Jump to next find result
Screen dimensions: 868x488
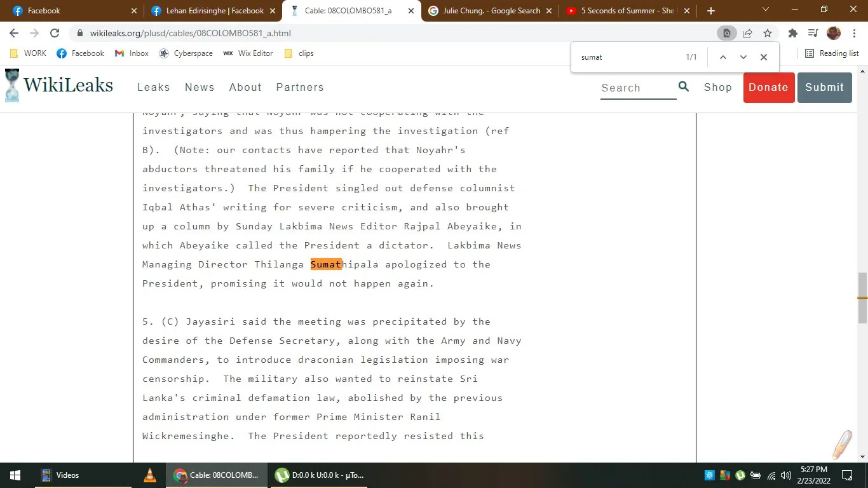[743, 57]
